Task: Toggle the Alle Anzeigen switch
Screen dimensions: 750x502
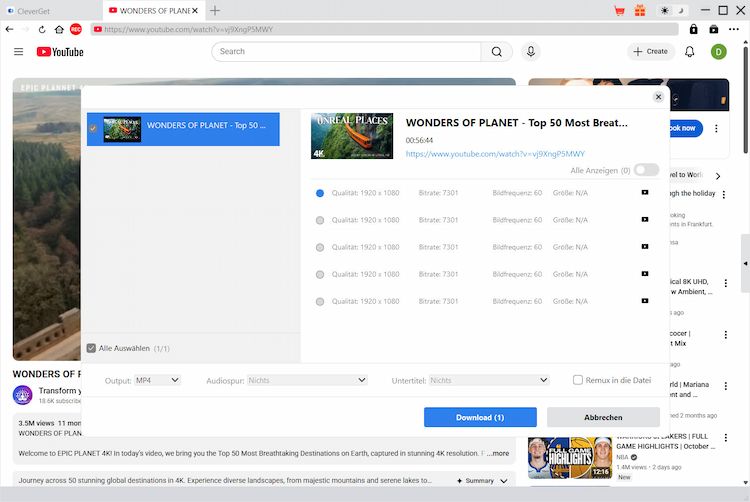Action: 646,170
